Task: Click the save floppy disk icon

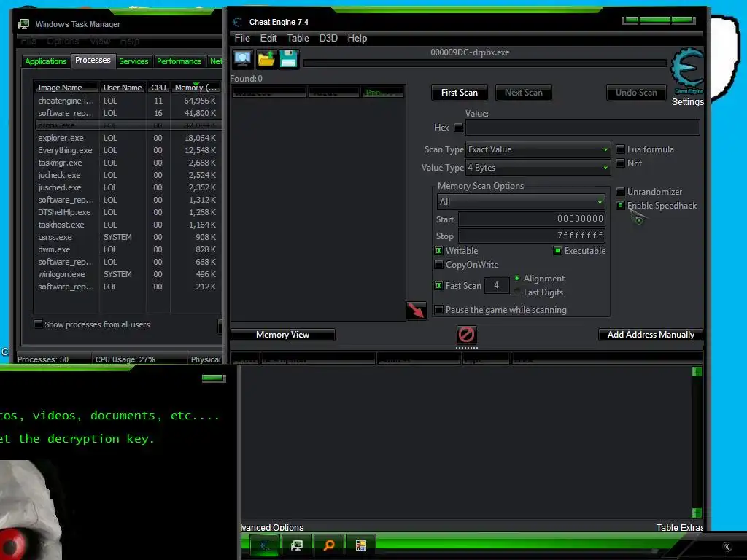Action: point(289,59)
